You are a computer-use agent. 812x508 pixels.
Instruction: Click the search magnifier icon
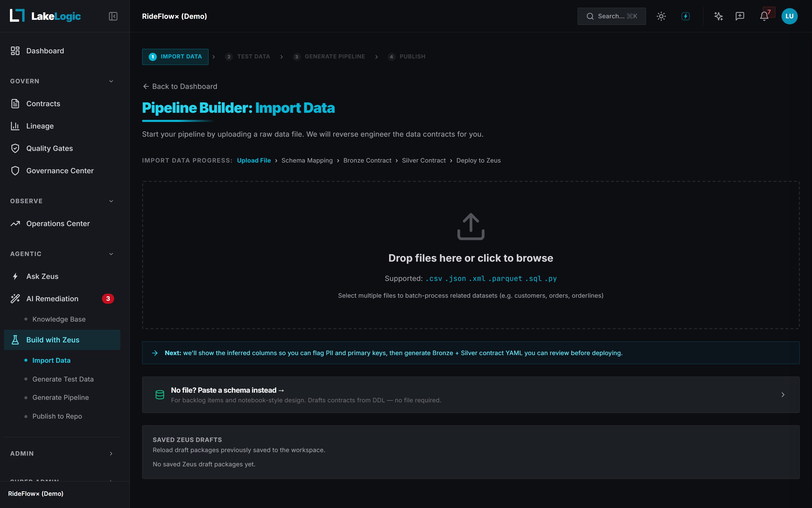(590, 16)
